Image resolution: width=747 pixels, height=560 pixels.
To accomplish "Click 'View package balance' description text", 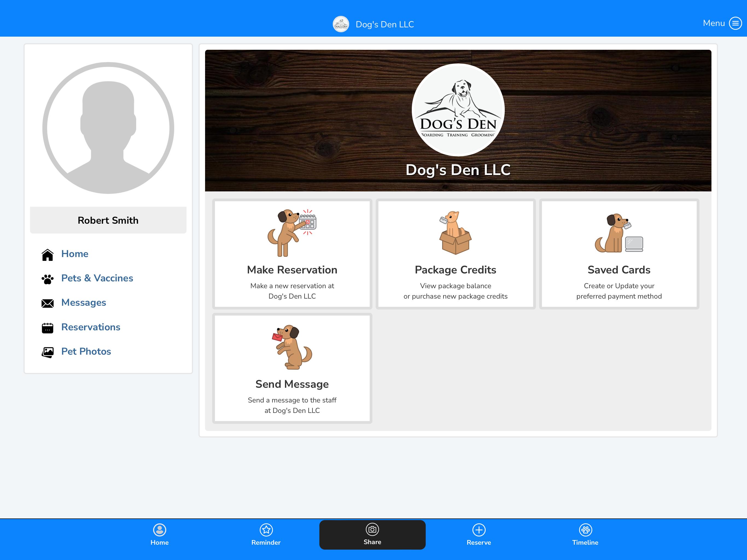I will (x=456, y=286).
